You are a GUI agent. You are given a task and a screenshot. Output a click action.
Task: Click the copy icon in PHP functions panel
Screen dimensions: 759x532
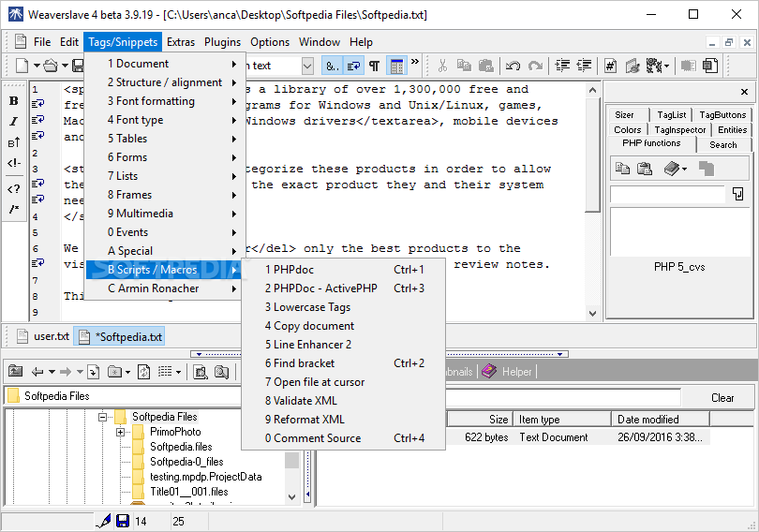pos(622,169)
